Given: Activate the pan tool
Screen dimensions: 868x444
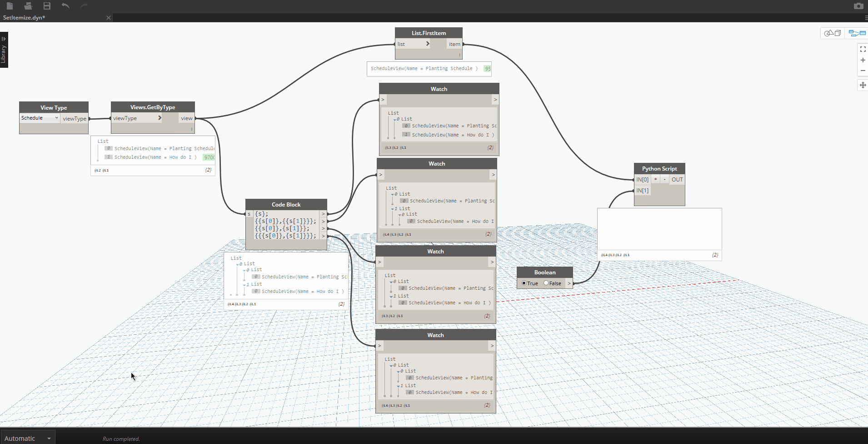Looking at the screenshot, I should point(863,85).
